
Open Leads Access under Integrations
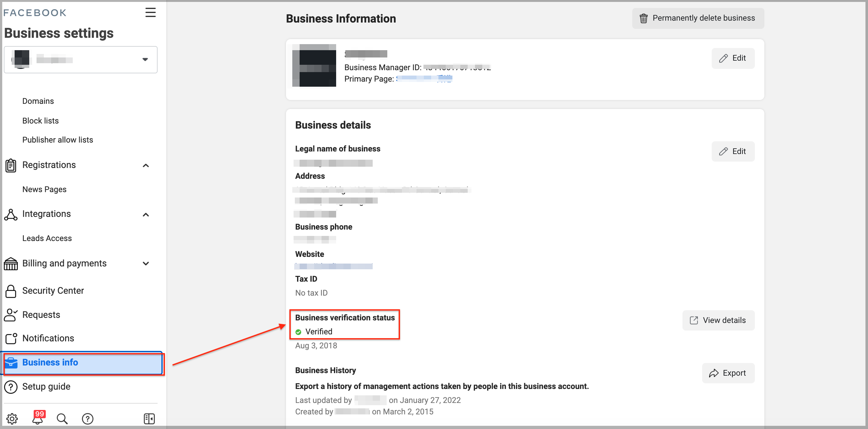coord(47,238)
